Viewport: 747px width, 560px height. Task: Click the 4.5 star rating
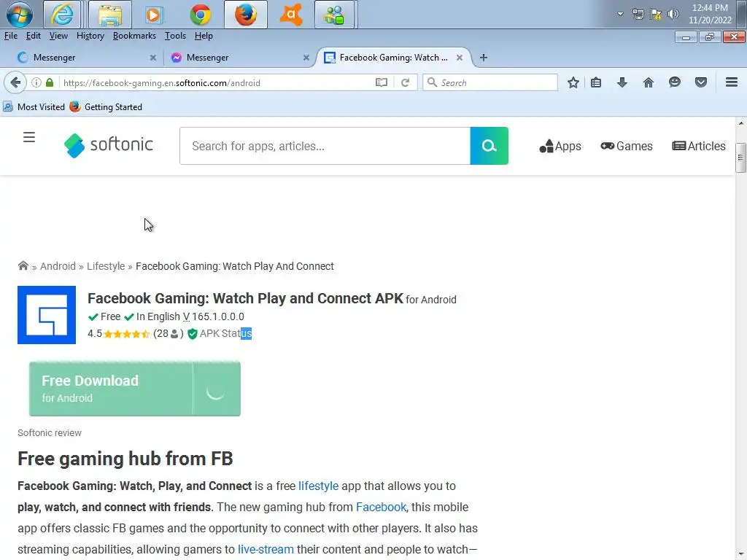point(126,334)
